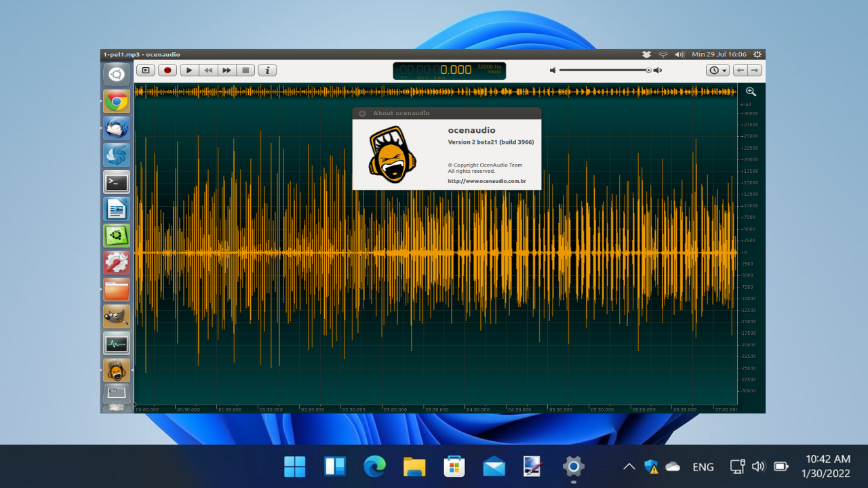The height and width of the screenshot is (488, 868).
Task: Click the back arrow navigation button
Action: pyautogui.click(x=741, y=70)
